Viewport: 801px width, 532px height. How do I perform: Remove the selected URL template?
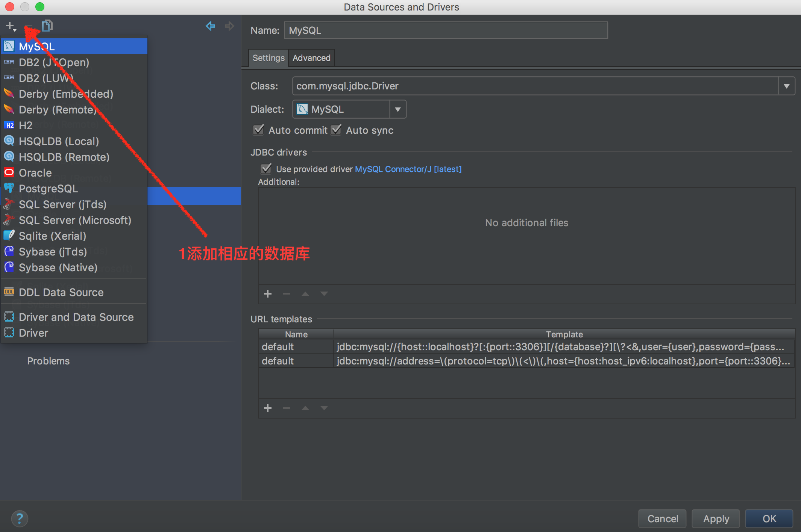tap(287, 408)
